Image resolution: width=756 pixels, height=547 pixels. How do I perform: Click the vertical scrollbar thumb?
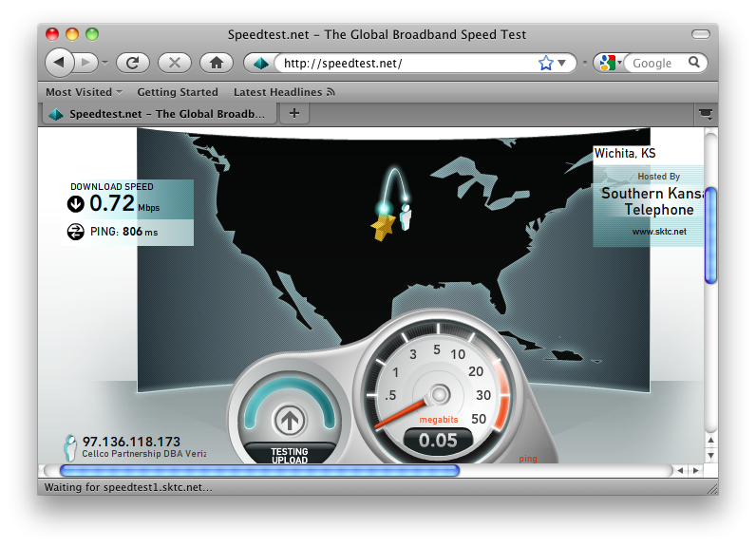point(710,236)
